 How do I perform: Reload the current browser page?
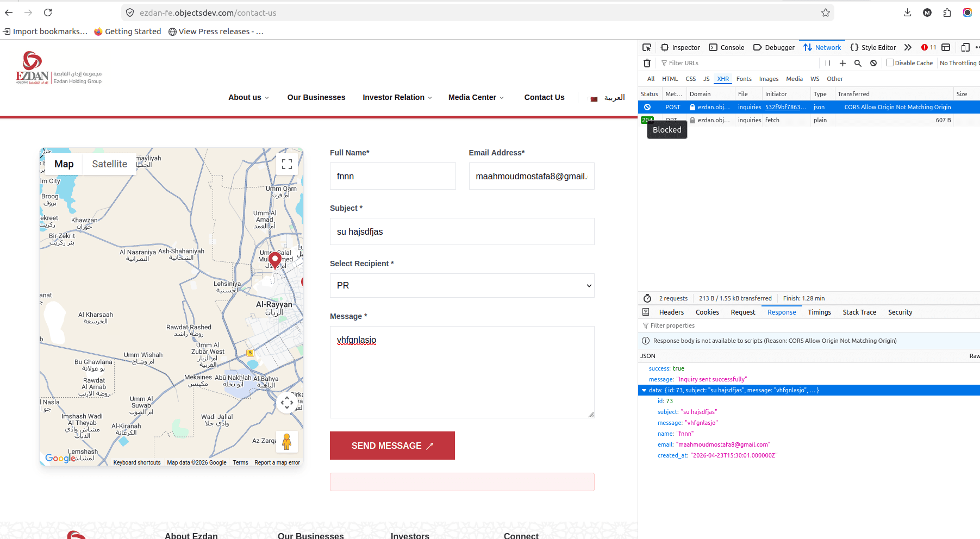click(x=48, y=12)
